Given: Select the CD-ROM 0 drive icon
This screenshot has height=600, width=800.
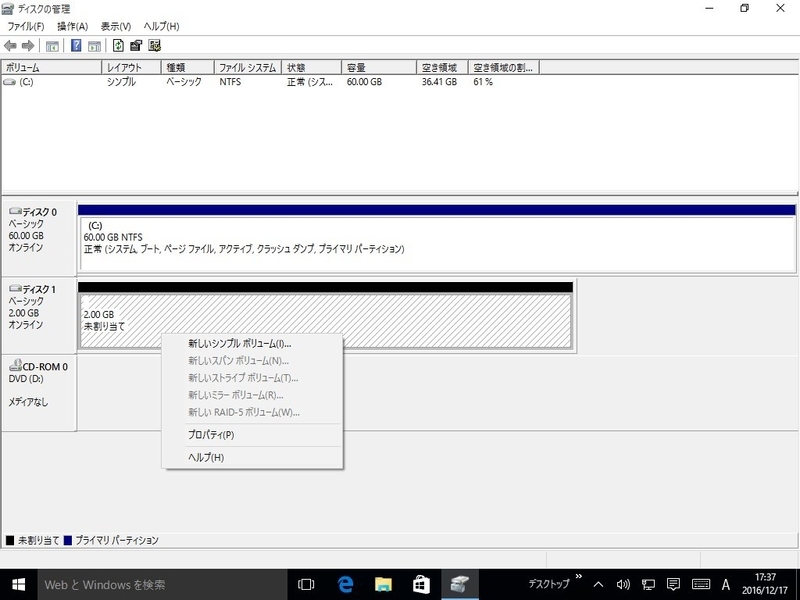Looking at the screenshot, I should coord(15,365).
